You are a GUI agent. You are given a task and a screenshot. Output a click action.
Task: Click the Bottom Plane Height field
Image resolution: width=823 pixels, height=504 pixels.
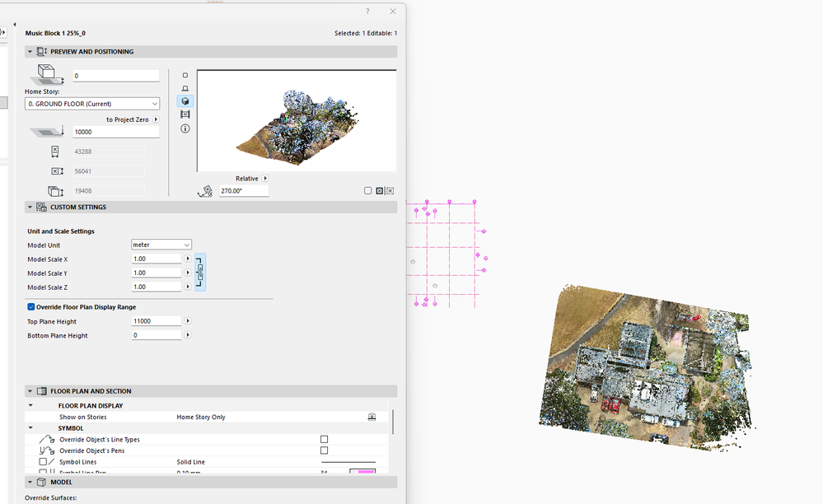pos(157,335)
